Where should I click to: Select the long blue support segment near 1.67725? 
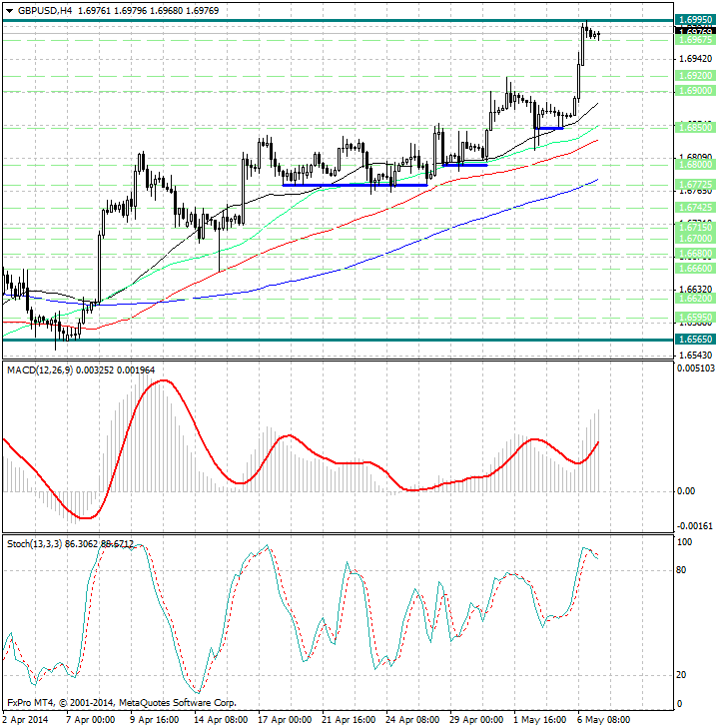click(x=355, y=186)
